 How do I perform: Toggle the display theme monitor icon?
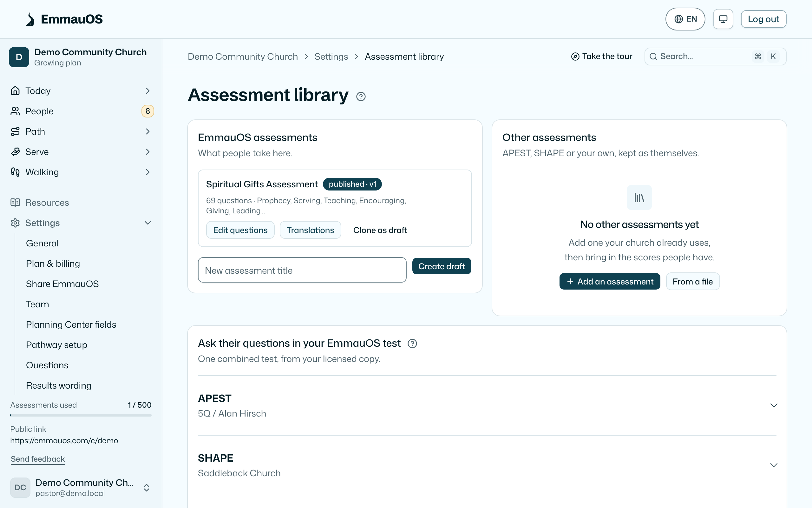(x=723, y=19)
